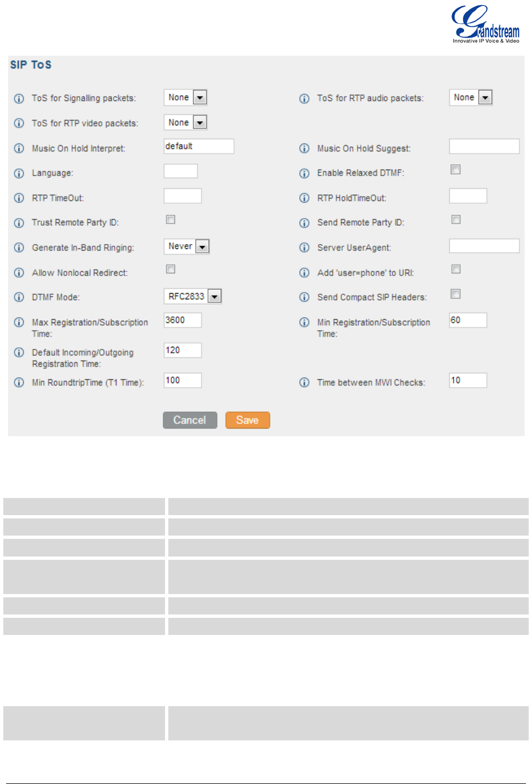532x784 pixels.
Task: Tick the Send Compact SIP Headers checkbox
Action: (456, 294)
